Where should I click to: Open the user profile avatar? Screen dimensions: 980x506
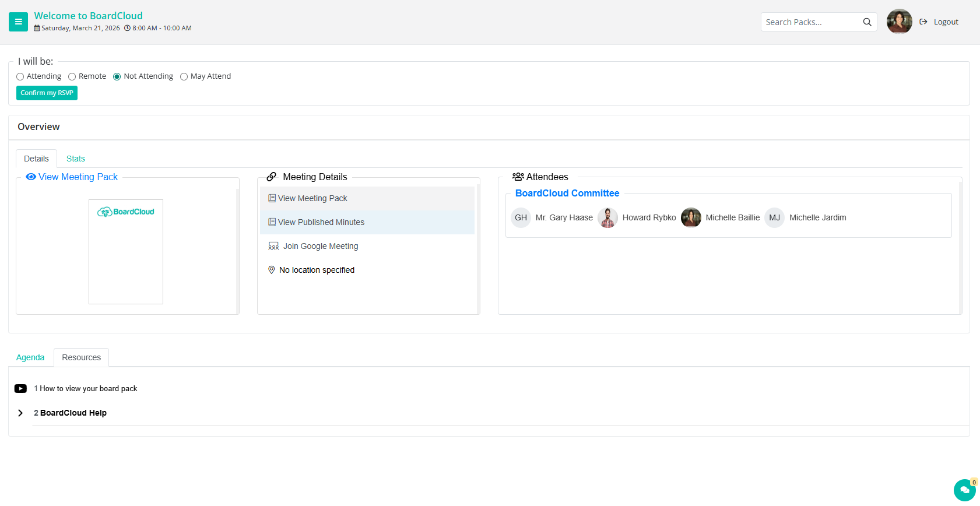coord(899,22)
